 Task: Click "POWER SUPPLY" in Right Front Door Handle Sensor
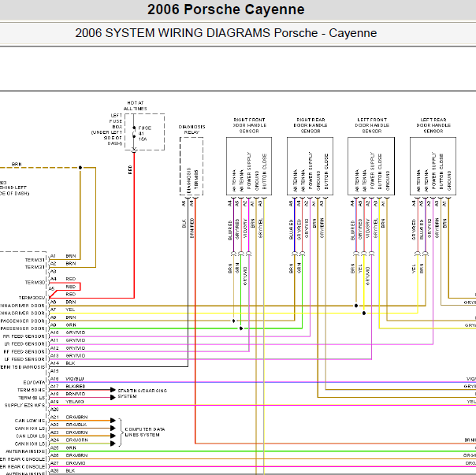click(x=249, y=171)
